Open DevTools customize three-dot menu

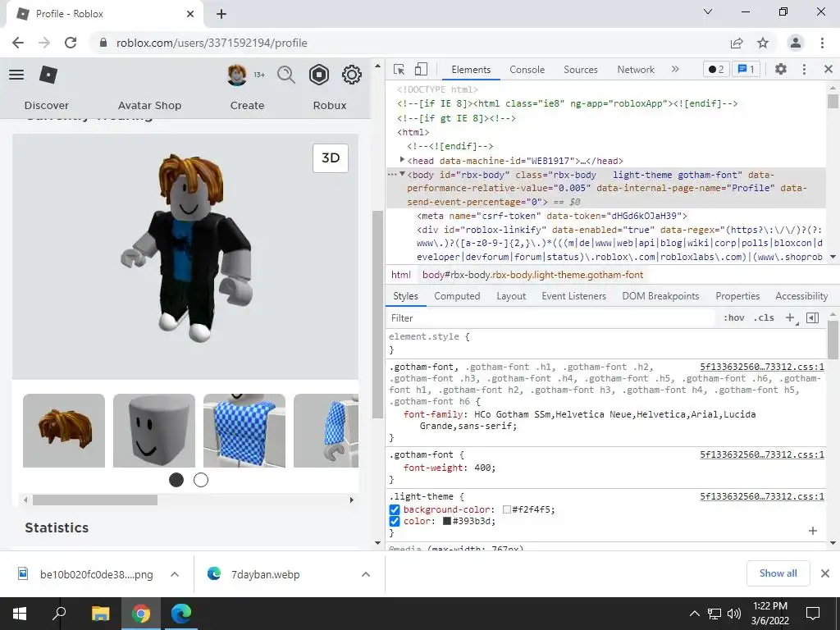click(804, 69)
